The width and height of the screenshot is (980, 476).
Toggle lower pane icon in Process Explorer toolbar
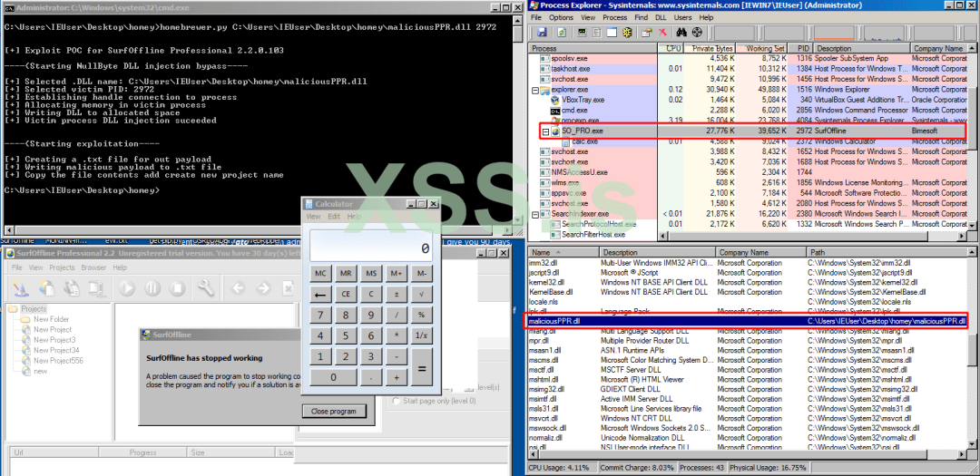coord(612,32)
